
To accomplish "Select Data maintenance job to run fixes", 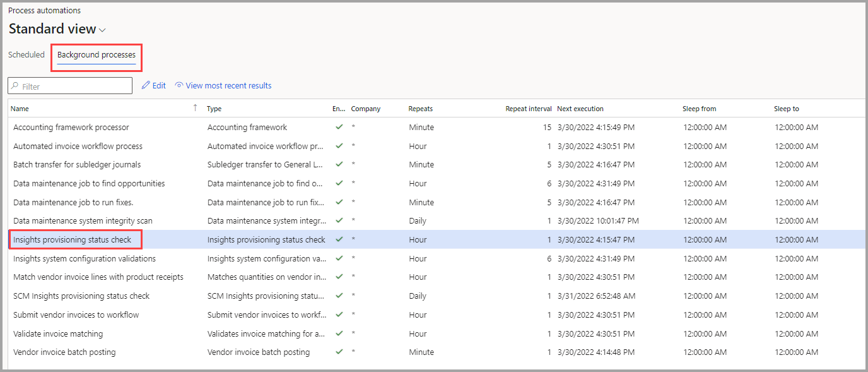I will point(73,202).
